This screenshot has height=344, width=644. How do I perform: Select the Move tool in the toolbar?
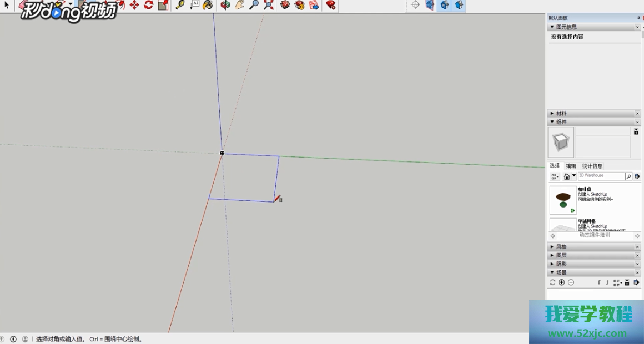click(135, 5)
